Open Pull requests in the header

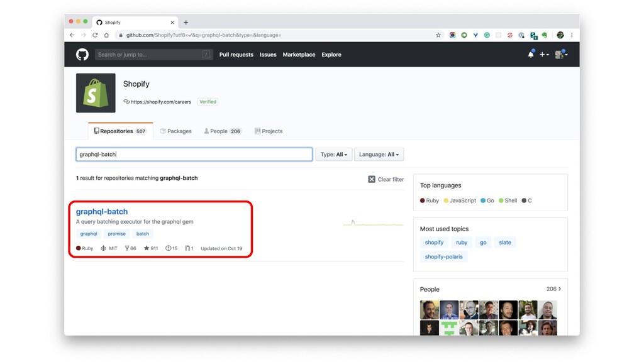pos(236,55)
